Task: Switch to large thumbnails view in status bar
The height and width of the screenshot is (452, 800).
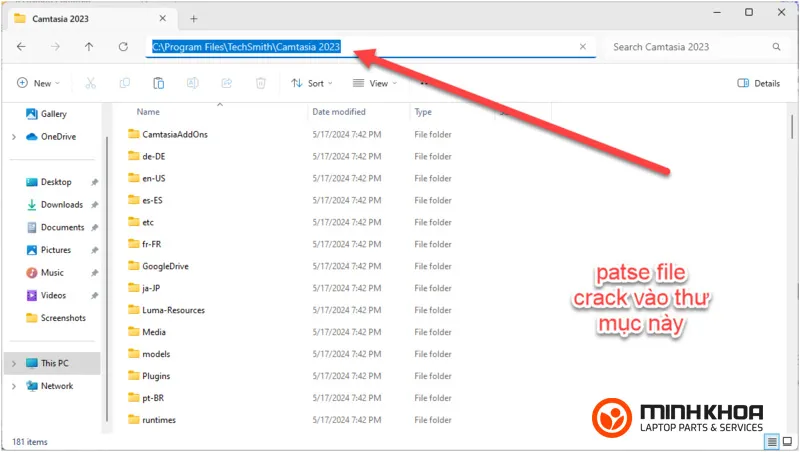Action: [788, 441]
